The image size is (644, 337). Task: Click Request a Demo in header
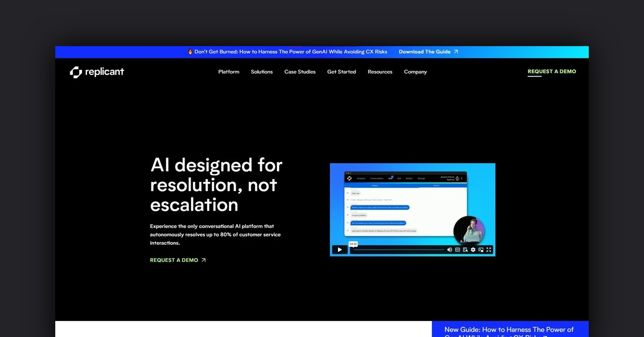coord(552,71)
